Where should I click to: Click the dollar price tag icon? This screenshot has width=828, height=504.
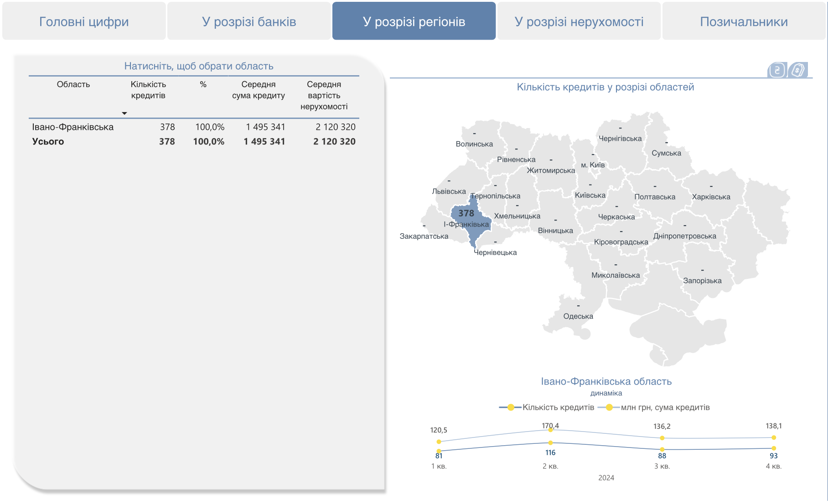[798, 70]
